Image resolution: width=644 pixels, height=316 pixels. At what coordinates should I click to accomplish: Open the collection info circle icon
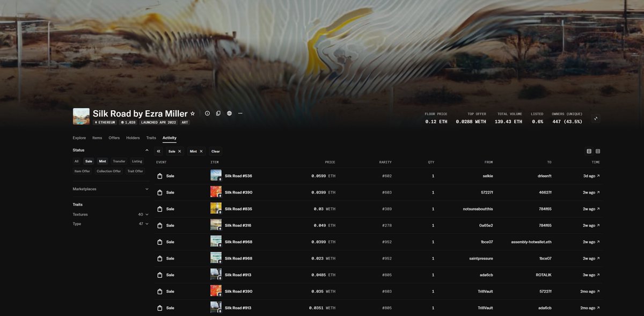(207, 113)
